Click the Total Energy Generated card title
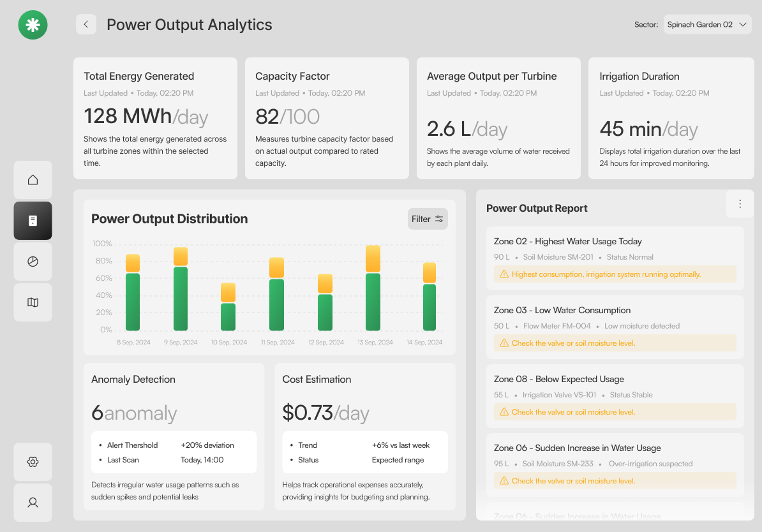The width and height of the screenshot is (762, 532). pyautogui.click(x=139, y=77)
